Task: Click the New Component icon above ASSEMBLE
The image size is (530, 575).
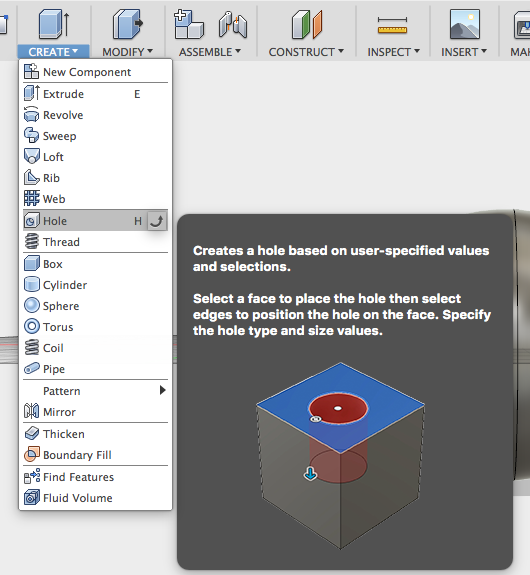Action: pyautogui.click(x=189, y=24)
